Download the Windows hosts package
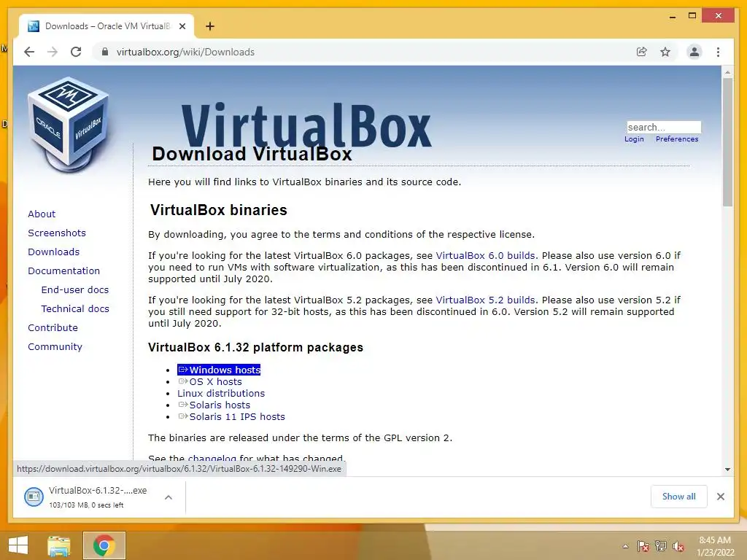The width and height of the screenshot is (747, 560). coord(219,370)
